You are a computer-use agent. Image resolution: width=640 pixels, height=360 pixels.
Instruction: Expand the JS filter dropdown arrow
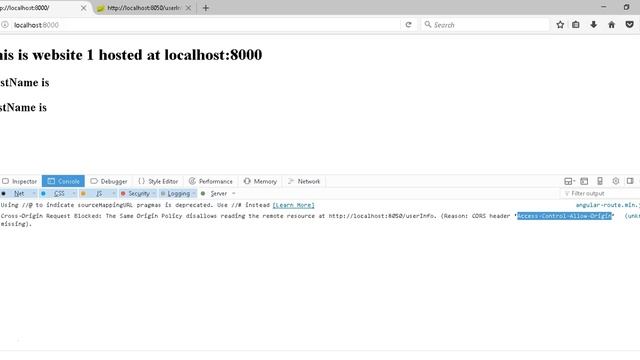pyautogui.click(x=114, y=193)
